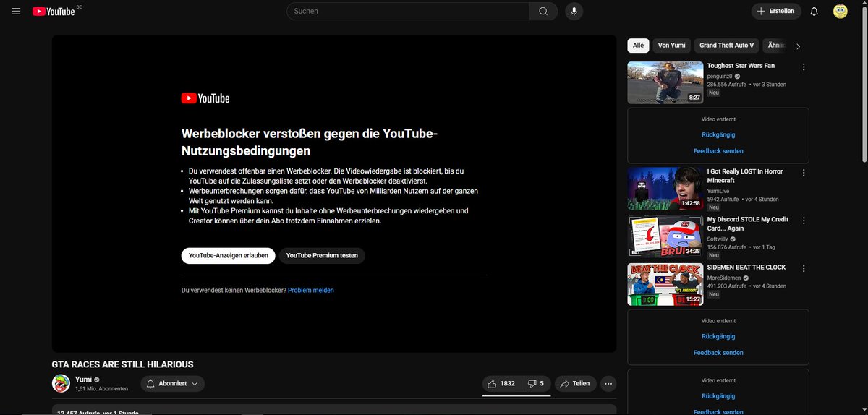Open the Yumi channel name link
Image resolution: width=868 pixels, height=415 pixels.
83,379
